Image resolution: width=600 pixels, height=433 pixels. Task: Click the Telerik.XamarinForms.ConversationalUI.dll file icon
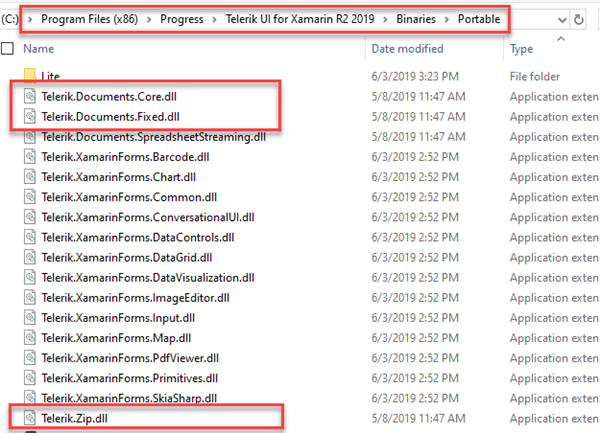click(30, 217)
